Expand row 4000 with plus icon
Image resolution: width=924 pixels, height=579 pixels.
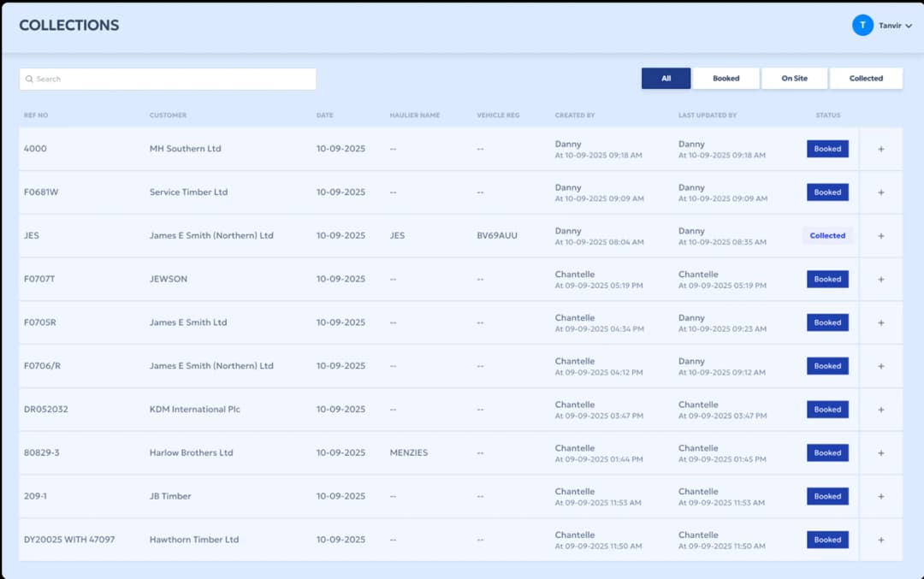[880, 149]
